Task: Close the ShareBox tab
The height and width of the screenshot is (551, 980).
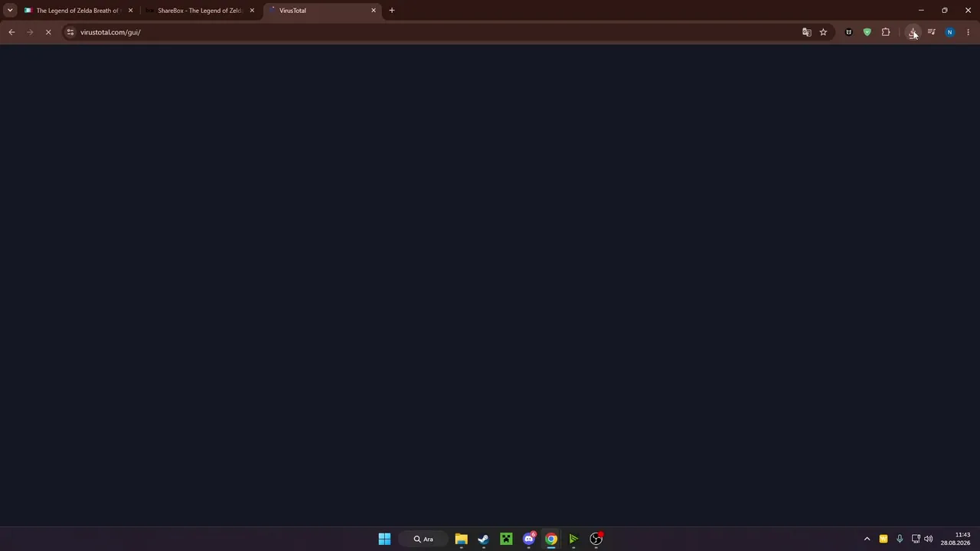Action: pos(252,11)
